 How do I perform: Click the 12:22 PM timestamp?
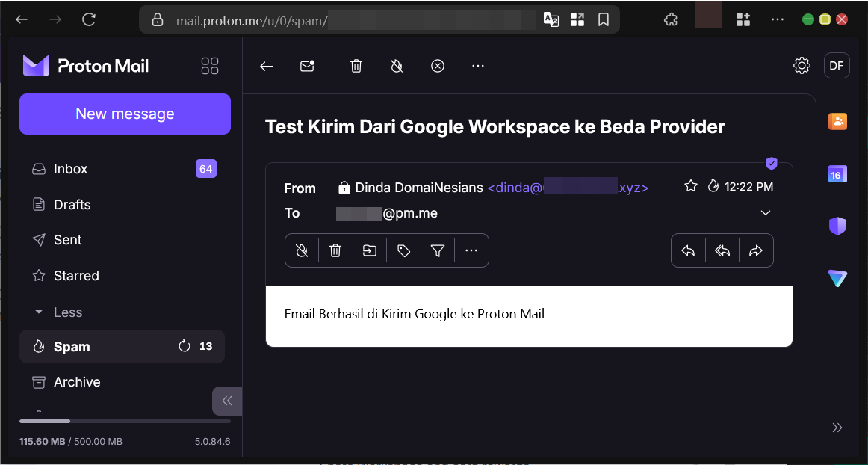749,187
